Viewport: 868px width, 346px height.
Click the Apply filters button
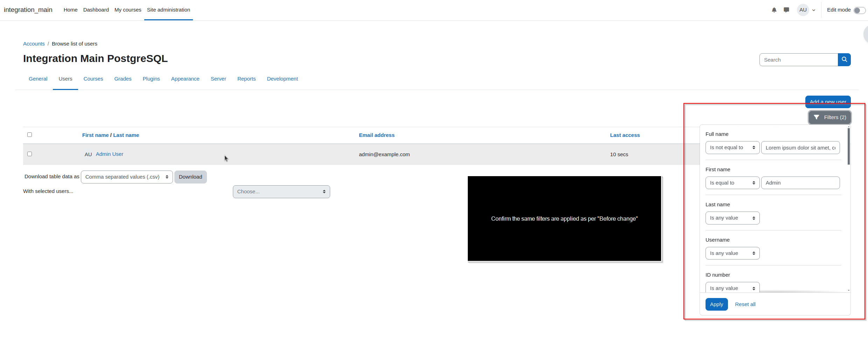[x=716, y=304]
